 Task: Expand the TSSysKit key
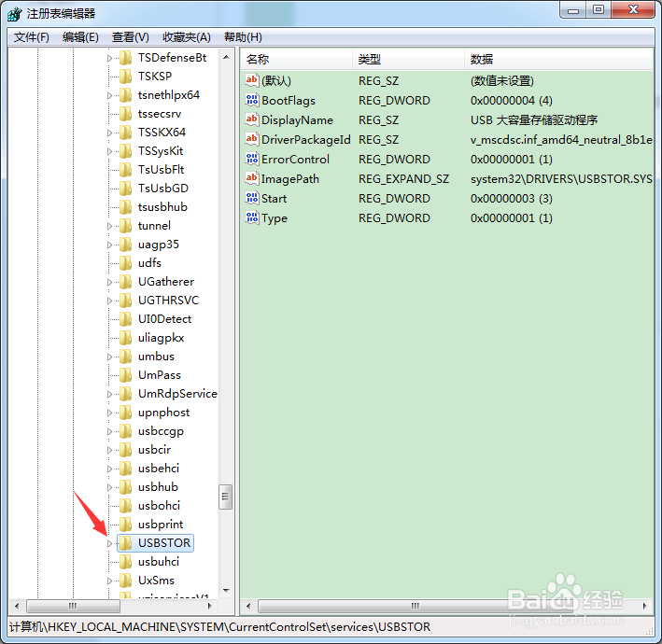tap(109, 151)
